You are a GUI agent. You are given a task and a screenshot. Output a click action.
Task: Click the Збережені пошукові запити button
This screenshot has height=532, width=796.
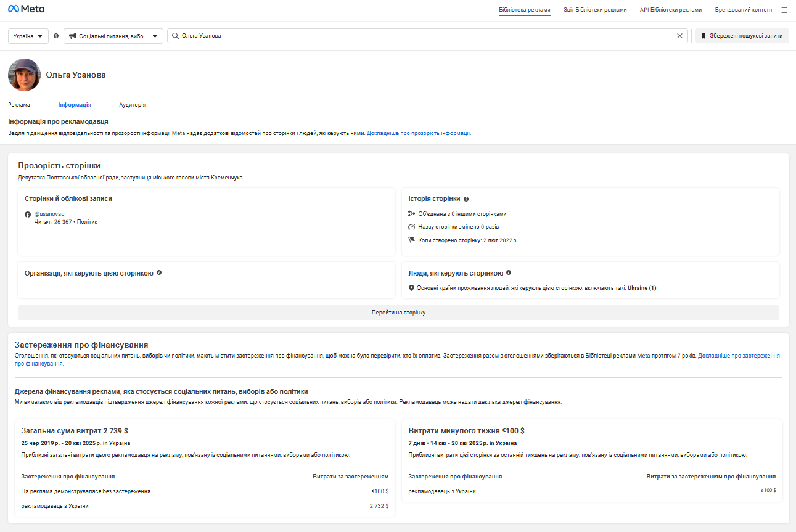742,36
